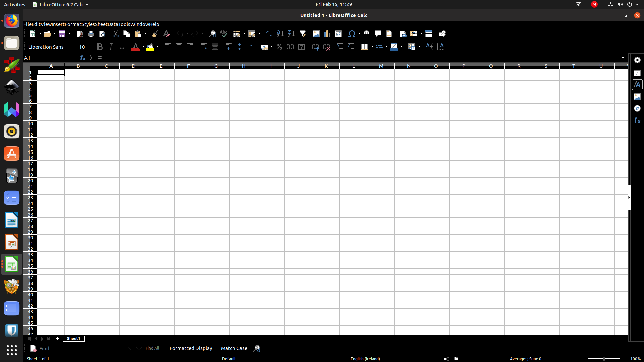Open Find and Replace
This screenshot has height=362, width=644.
[x=212, y=34]
